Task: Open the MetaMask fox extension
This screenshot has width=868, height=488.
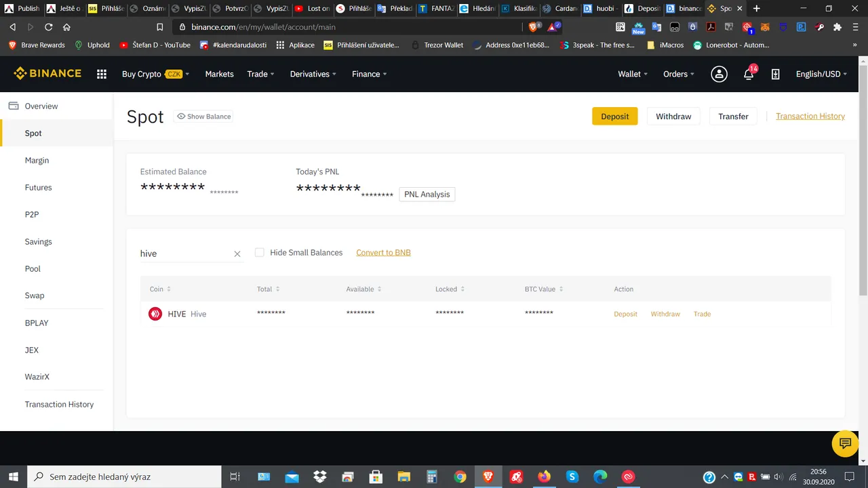Action: coord(765,27)
